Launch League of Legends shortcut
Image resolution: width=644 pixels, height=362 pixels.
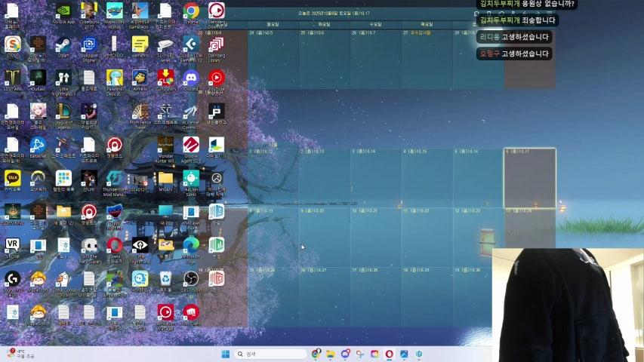click(x=63, y=112)
